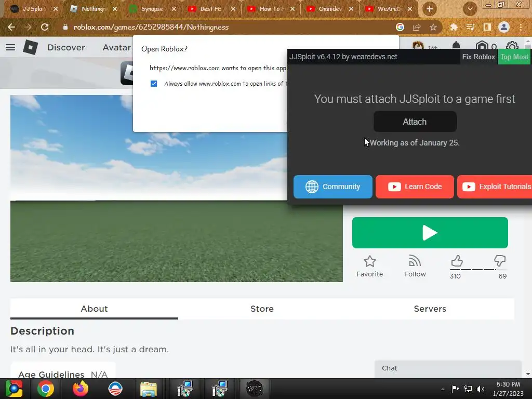
Task: Click the Nothingness game thumbnail
Action: (x=177, y=188)
